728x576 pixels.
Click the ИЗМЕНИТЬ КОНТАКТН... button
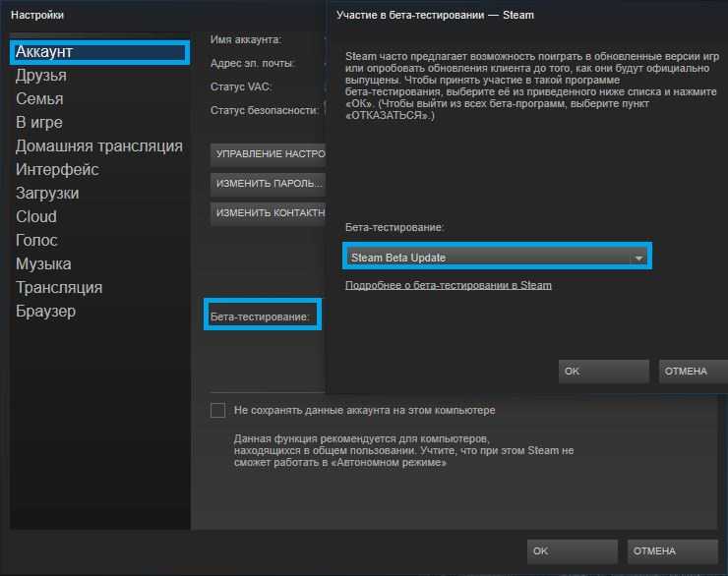tap(268, 213)
